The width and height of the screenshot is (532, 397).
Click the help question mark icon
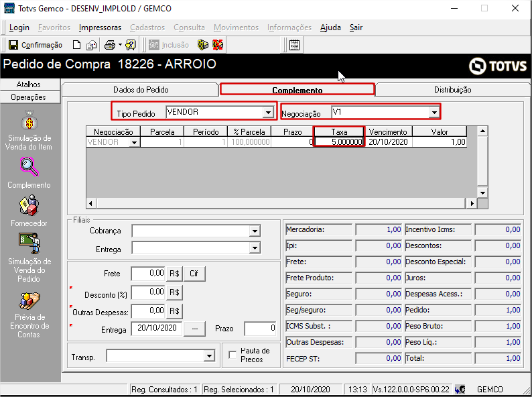pos(131,45)
